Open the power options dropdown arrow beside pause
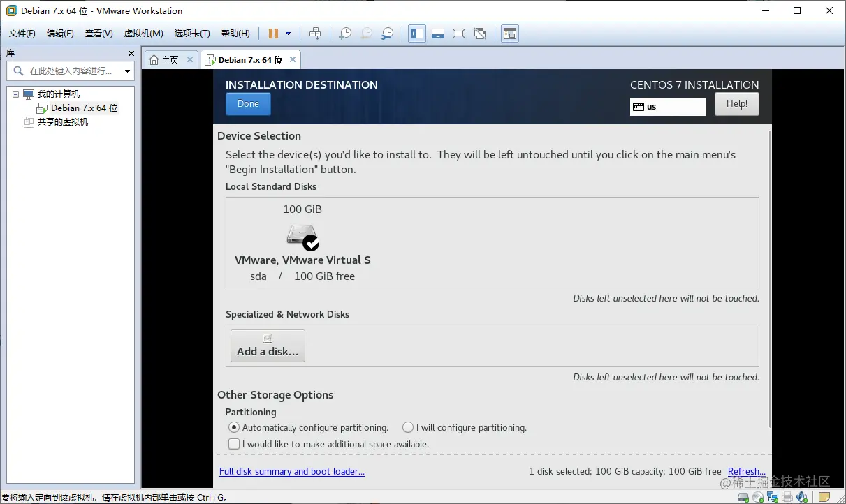Viewport: 846px width, 504px height. point(288,34)
